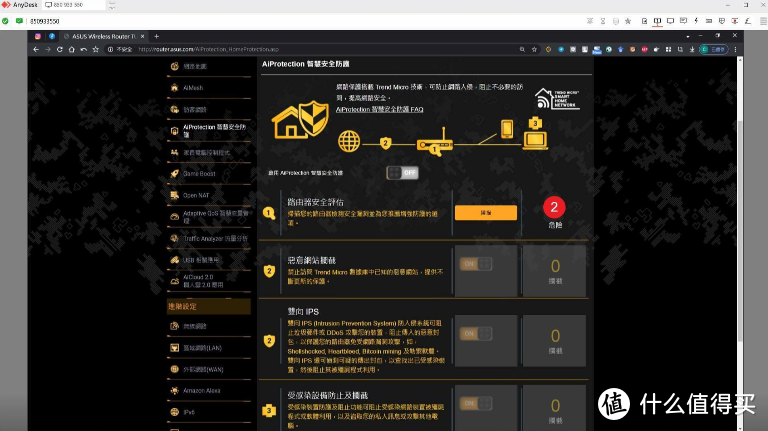
Task: Open the extensions grid icon in browser toolbar
Action: tap(668, 49)
